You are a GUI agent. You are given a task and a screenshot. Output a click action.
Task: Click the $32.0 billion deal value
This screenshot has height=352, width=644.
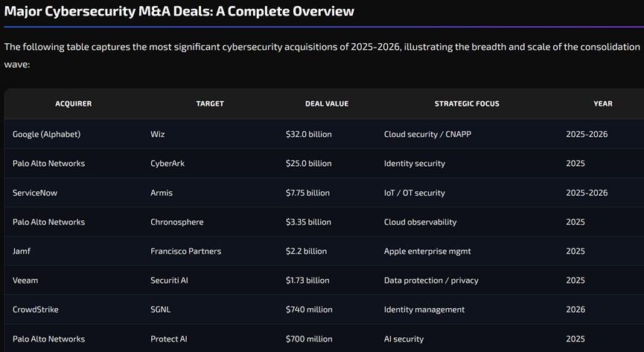tap(308, 134)
